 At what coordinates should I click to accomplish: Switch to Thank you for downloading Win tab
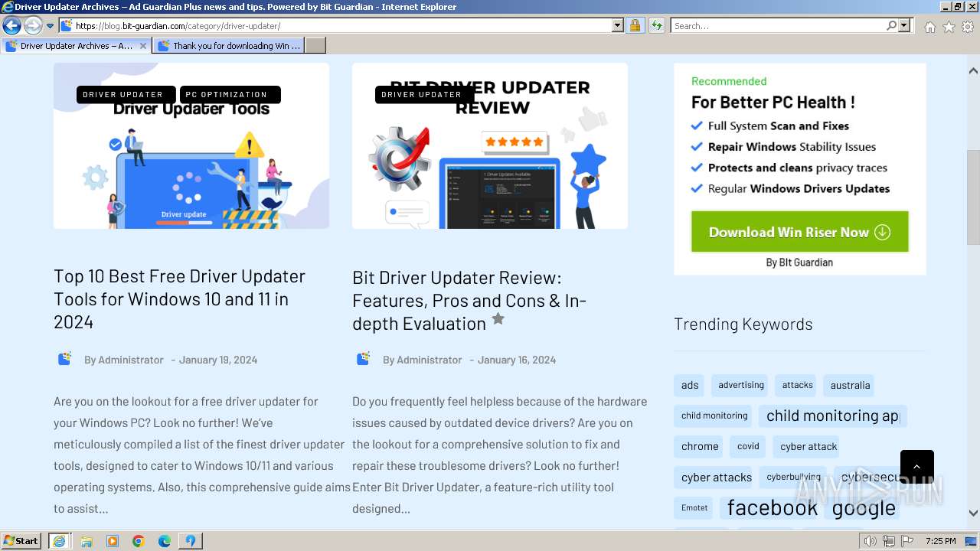tap(230, 46)
